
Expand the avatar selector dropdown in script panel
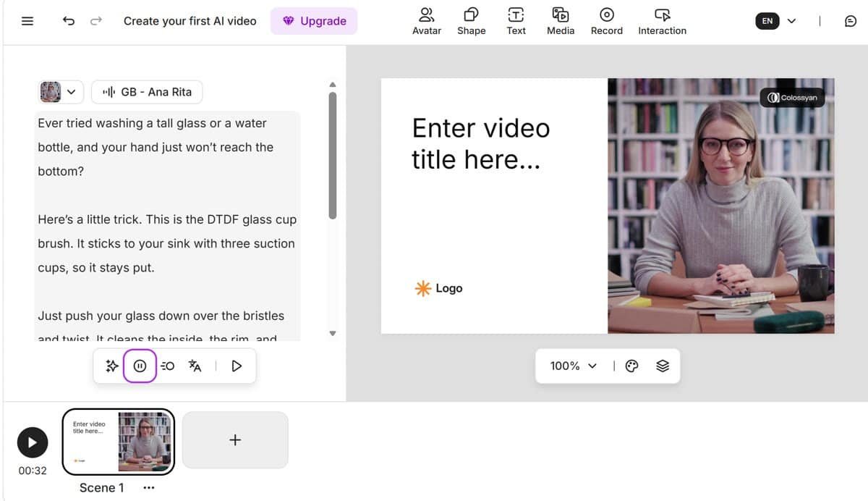(x=59, y=92)
